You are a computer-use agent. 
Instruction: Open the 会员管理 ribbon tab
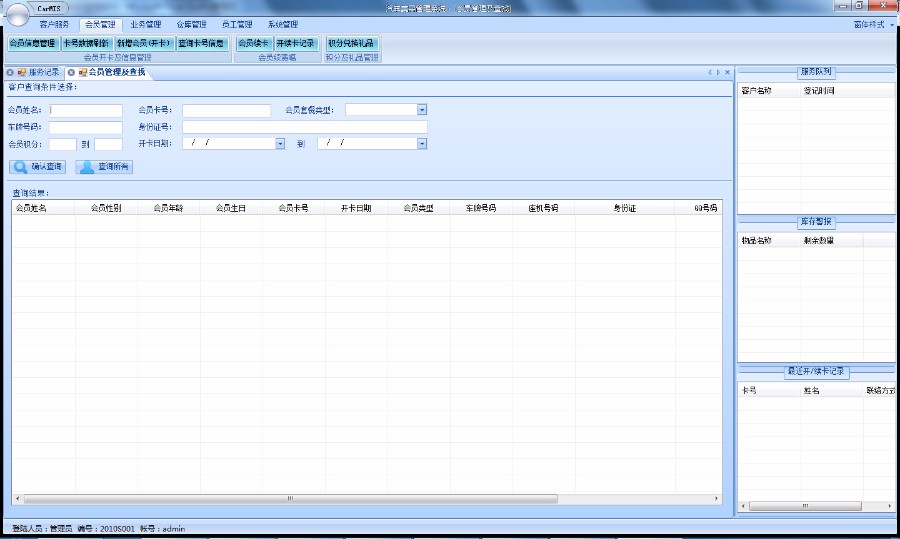coord(100,25)
